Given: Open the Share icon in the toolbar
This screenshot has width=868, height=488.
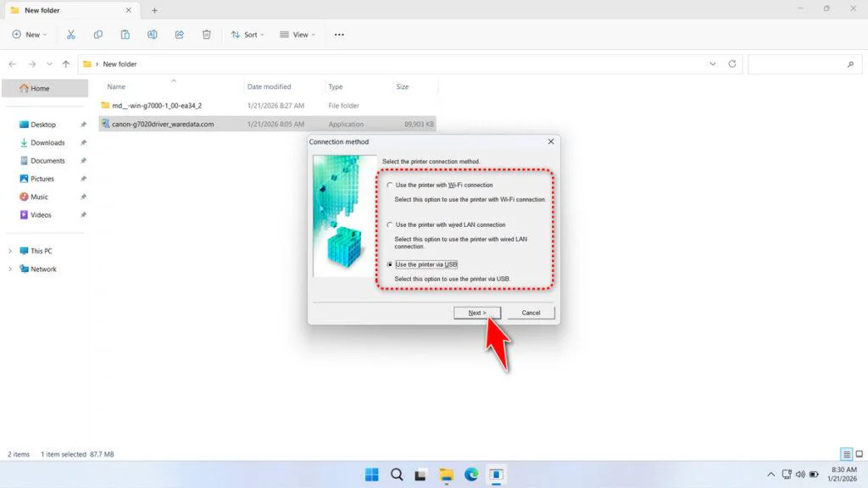Looking at the screenshot, I should pos(179,34).
